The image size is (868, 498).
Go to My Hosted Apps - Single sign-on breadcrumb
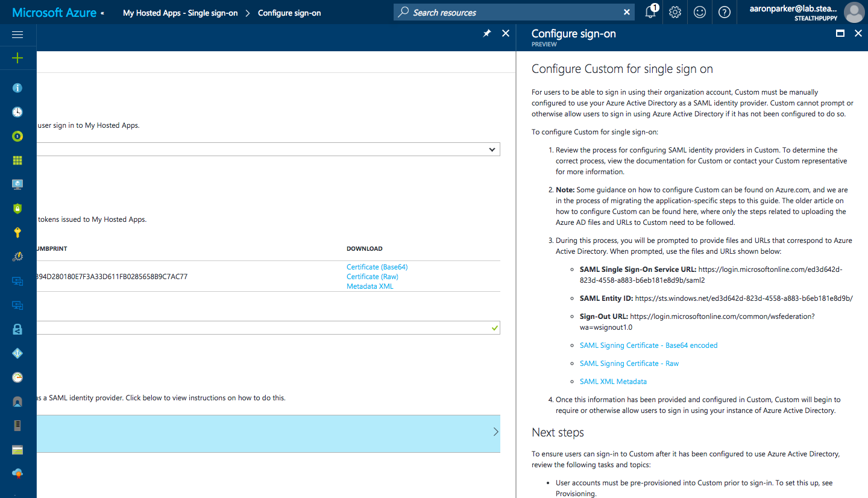pos(180,13)
